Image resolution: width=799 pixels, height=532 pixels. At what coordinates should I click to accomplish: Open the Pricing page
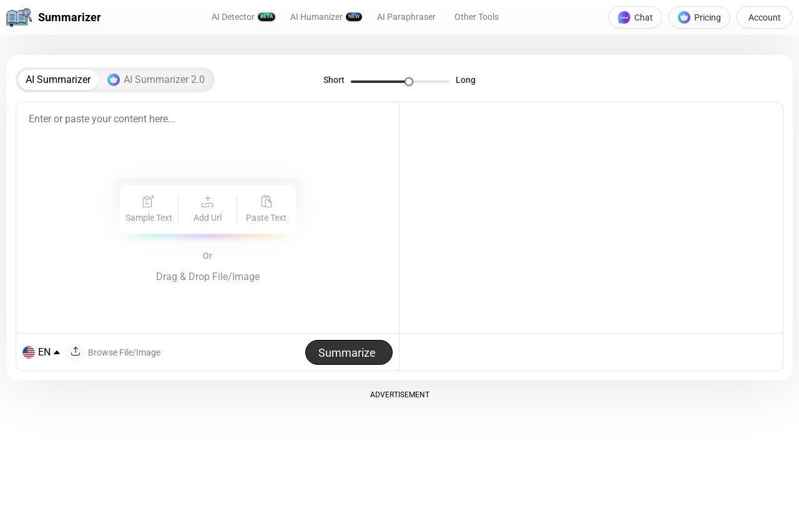[x=699, y=17]
